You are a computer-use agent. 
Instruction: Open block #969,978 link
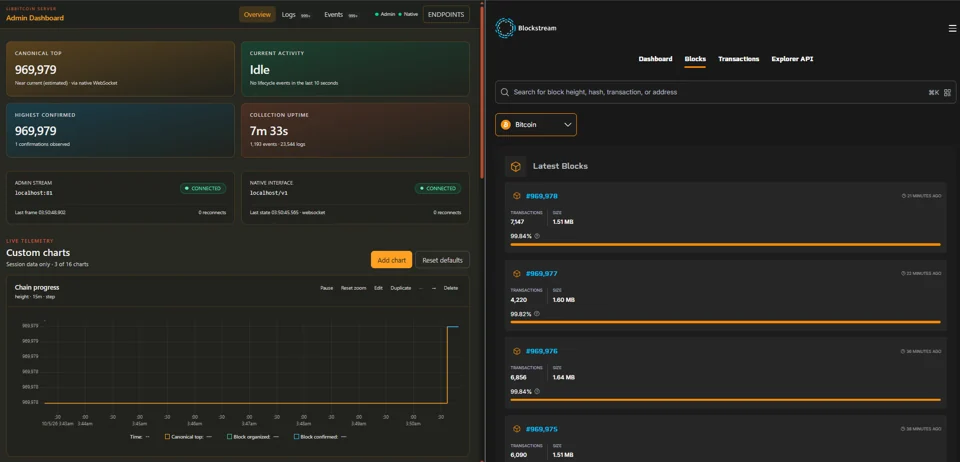tap(542, 196)
